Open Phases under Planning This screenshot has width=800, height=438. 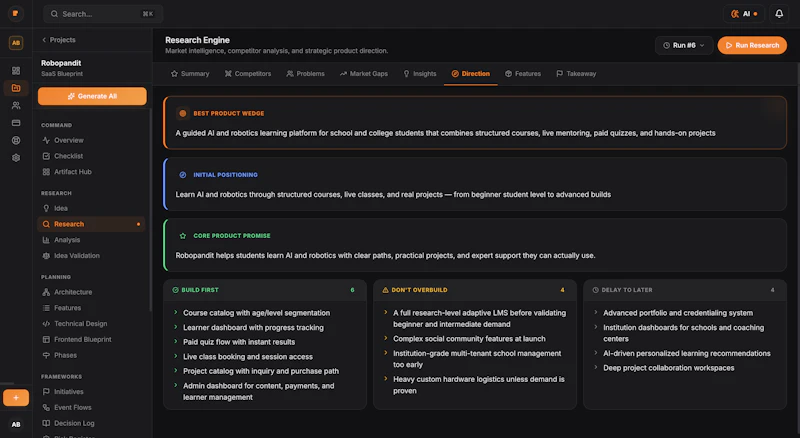[x=92, y=355]
